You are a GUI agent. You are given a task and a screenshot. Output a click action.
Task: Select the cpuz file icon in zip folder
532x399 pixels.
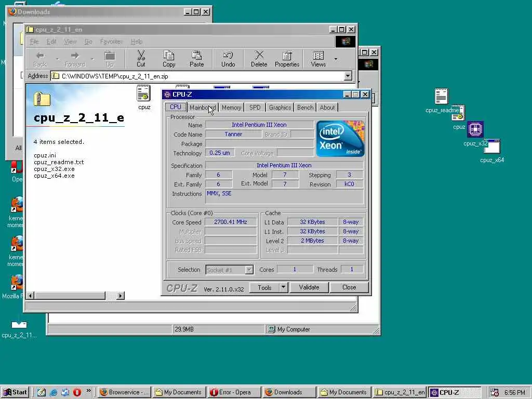tap(144, 97)
